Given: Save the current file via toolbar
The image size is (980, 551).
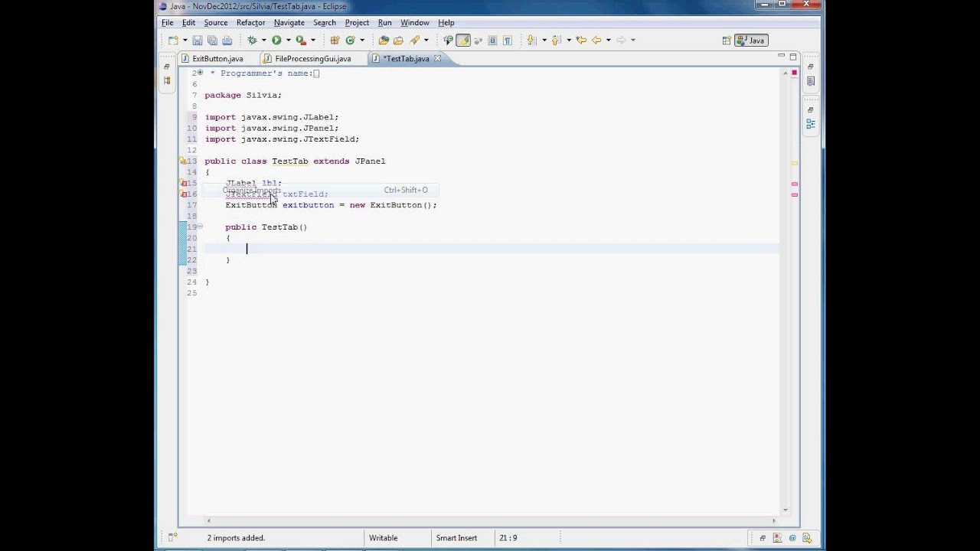Looking at the screenshot, I should 197,40.
